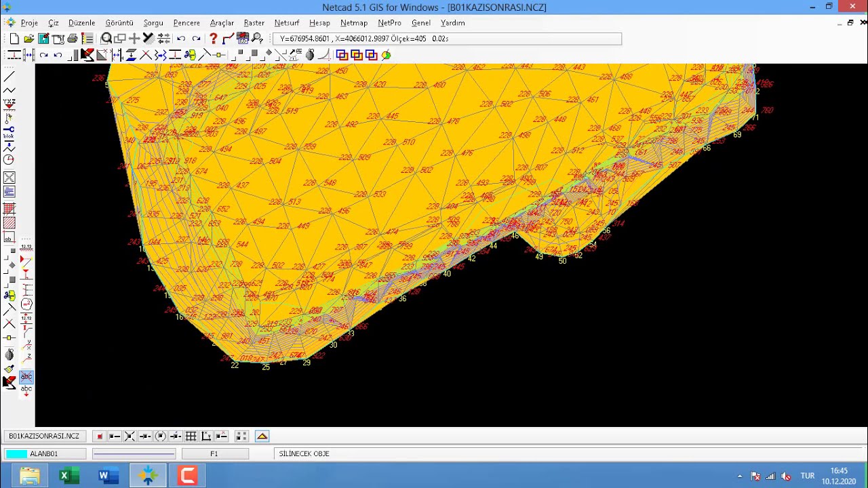Click the clock showing 16:45

tap(839, 471)
